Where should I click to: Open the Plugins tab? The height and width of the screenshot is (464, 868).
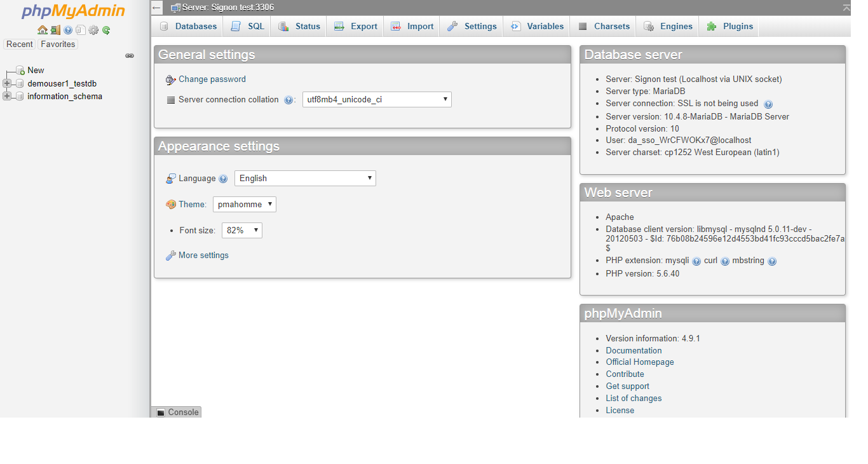coord(729,26)
